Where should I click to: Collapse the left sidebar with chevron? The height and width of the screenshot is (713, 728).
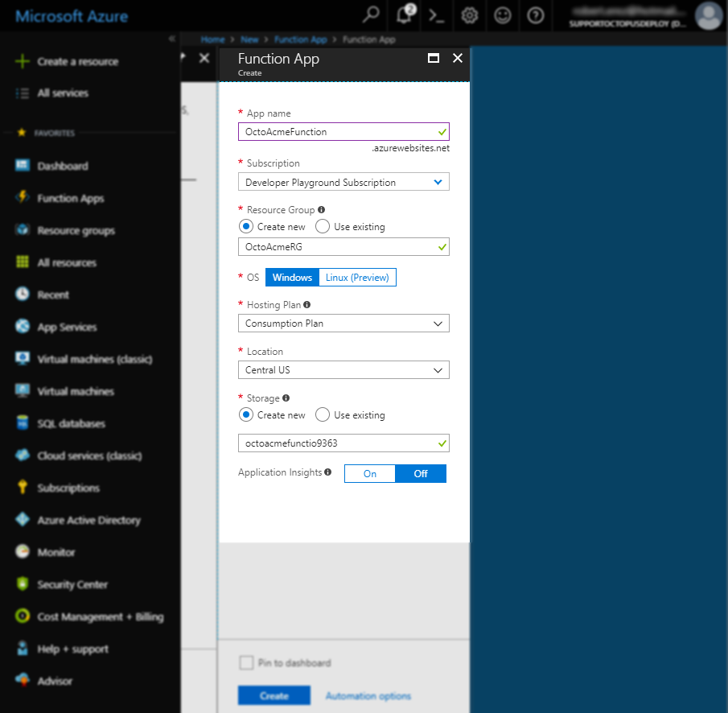click(x=172, y=39)
